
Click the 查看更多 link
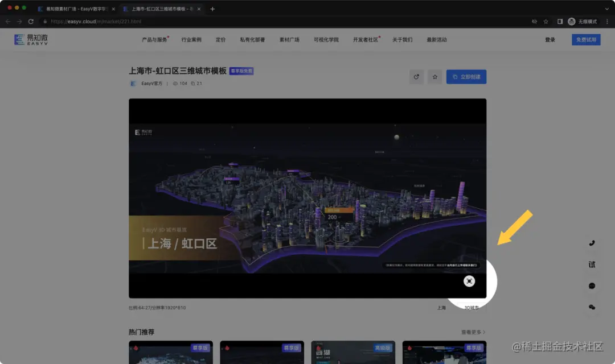[x=473, y=332]
